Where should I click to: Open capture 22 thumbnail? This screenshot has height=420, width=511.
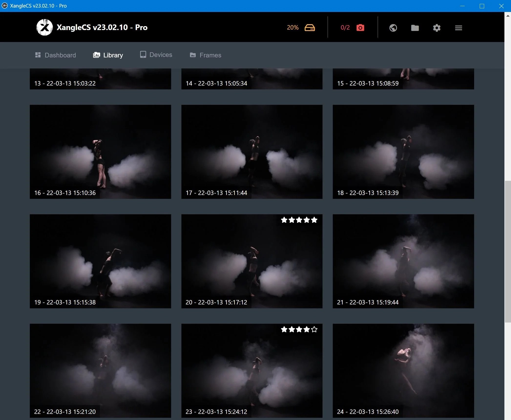tap(100, 371)
